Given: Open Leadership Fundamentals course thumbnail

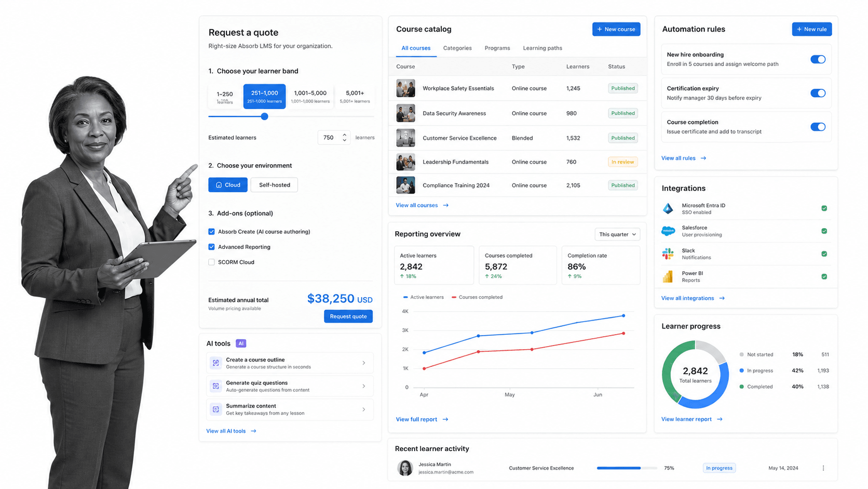Looking at the screenshot, I should [405, 162].
